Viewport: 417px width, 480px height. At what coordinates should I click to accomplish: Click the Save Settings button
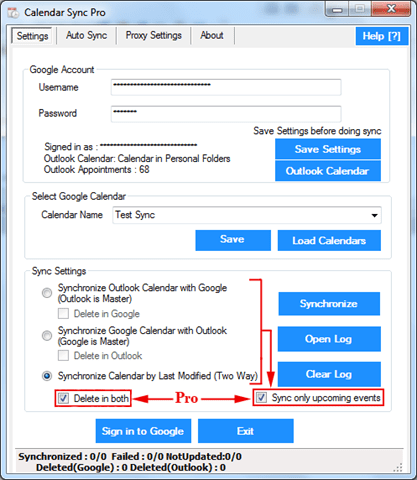(328, 149)
